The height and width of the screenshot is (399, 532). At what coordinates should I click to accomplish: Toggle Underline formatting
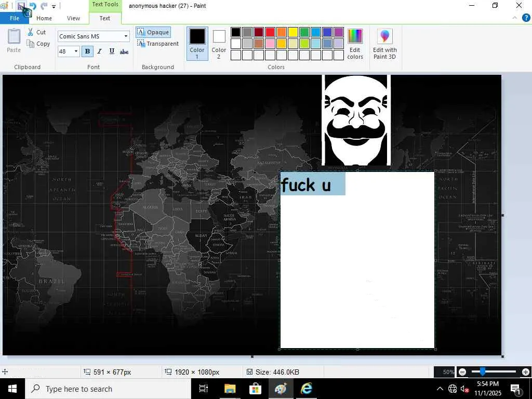[x=112, y=51]
